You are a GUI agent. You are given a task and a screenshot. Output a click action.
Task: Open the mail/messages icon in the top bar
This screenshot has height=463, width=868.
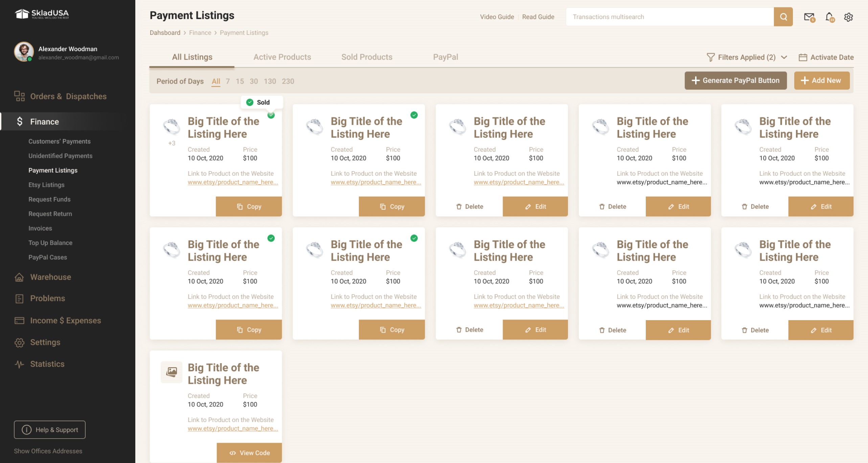[x=809, y=16]
